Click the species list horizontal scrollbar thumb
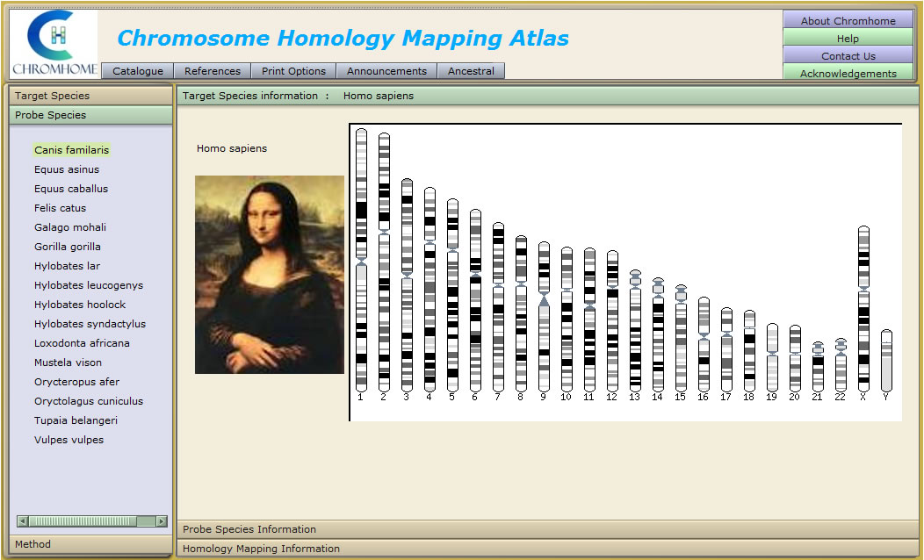Screen dimensions: 924x560 [x=83, y=521]
